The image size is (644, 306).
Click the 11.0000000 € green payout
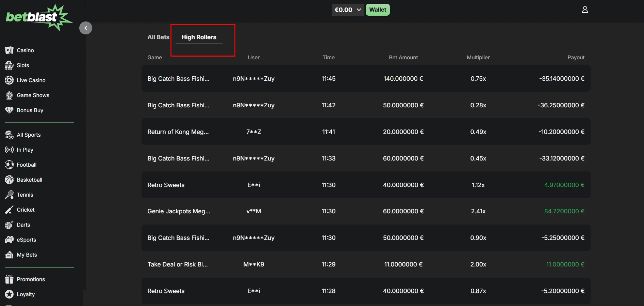coord(565,264)
